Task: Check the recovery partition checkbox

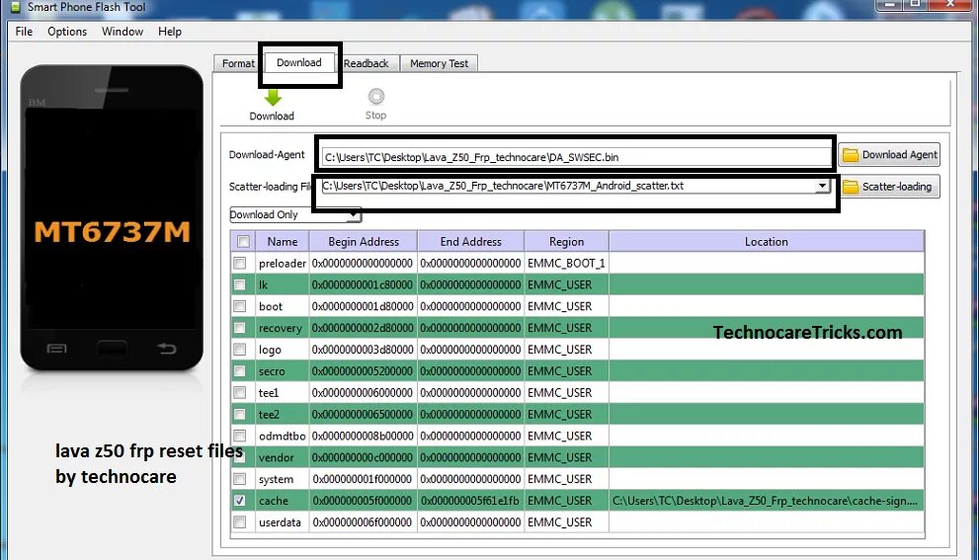Action: 240,328
